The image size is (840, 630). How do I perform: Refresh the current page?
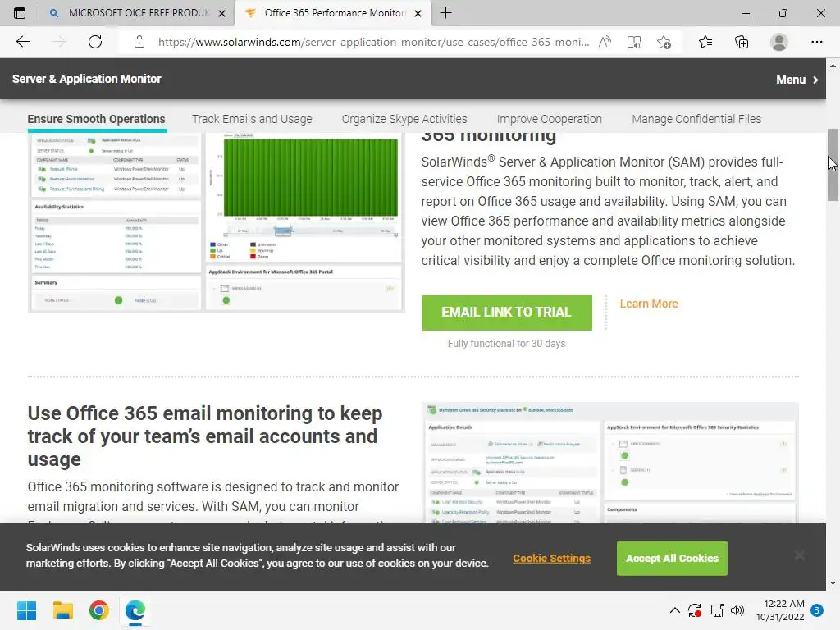pos(95,42)
